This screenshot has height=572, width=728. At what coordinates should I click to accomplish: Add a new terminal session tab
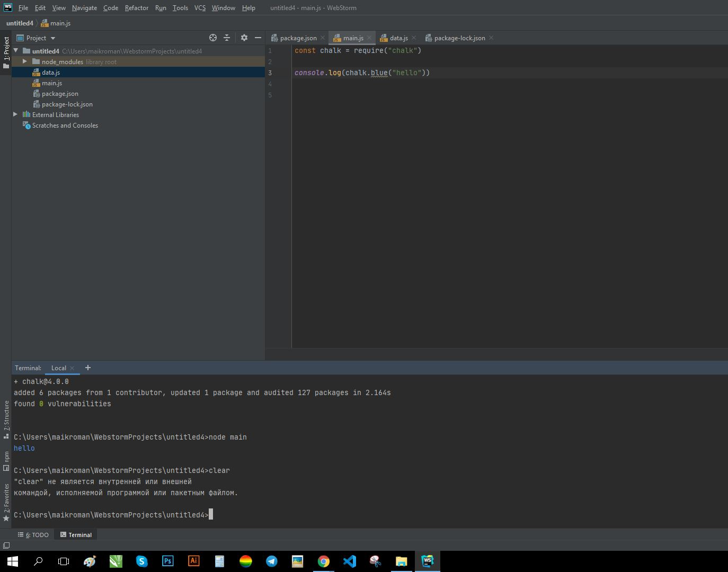[88, 368]
